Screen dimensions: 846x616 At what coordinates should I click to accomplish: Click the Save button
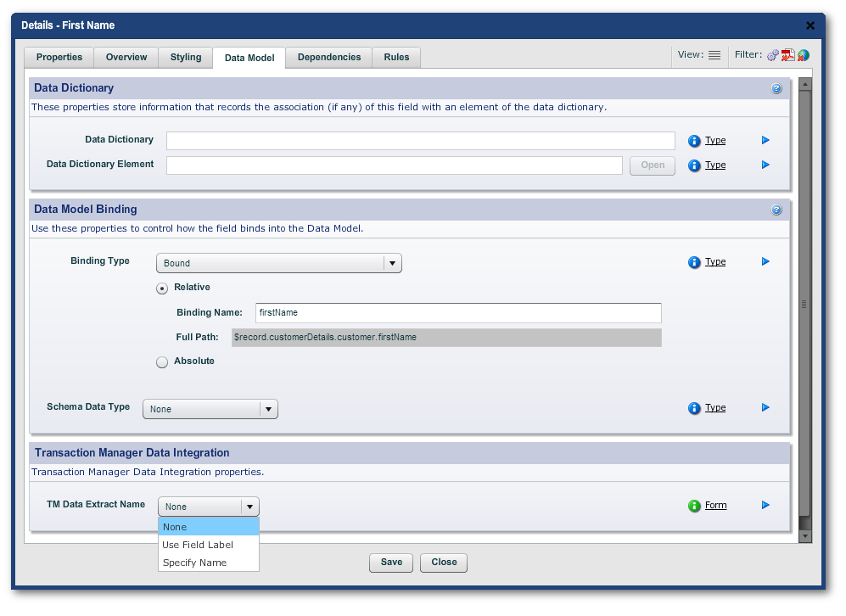(x=391, y=563)
